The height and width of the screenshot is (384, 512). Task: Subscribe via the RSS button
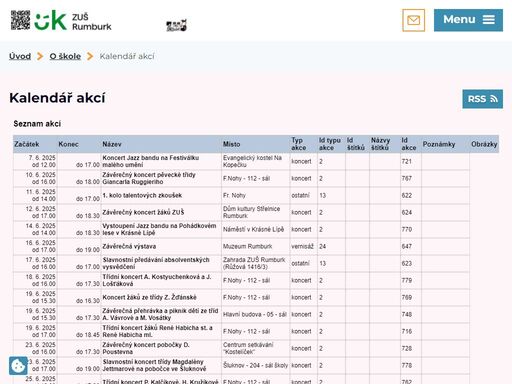[482, 99]
